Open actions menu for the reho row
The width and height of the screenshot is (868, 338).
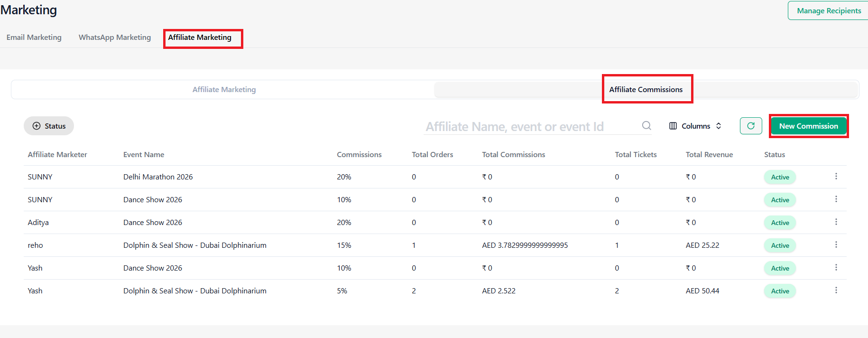click(836, 245)
